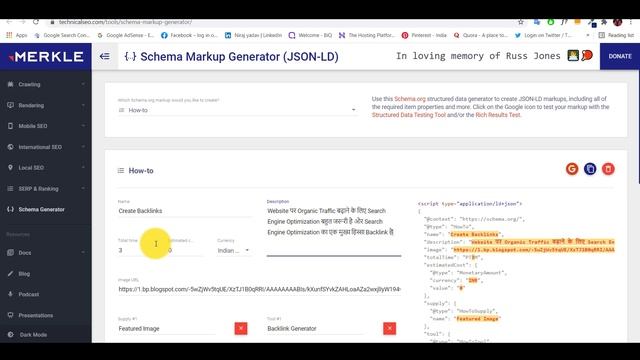Collapse sidebar with the menu toggle icon
This screenshot has width=640, height=360.
[104, 56]
